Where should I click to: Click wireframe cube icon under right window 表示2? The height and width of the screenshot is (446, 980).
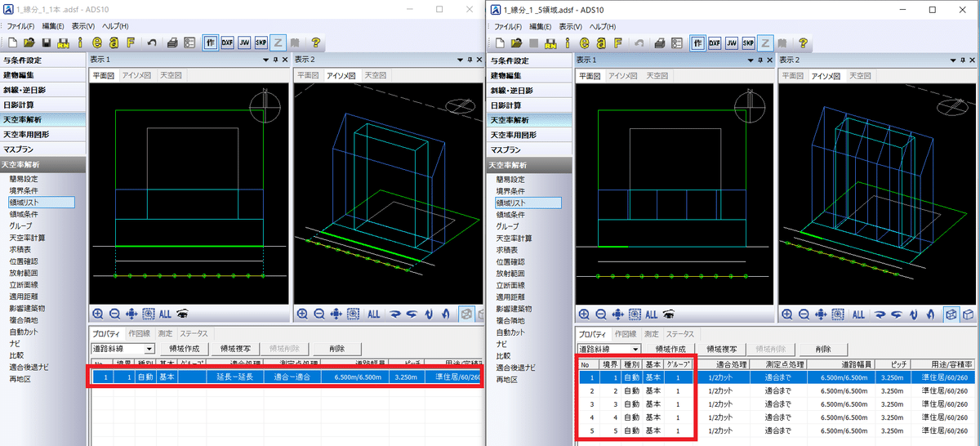(950, 314)
